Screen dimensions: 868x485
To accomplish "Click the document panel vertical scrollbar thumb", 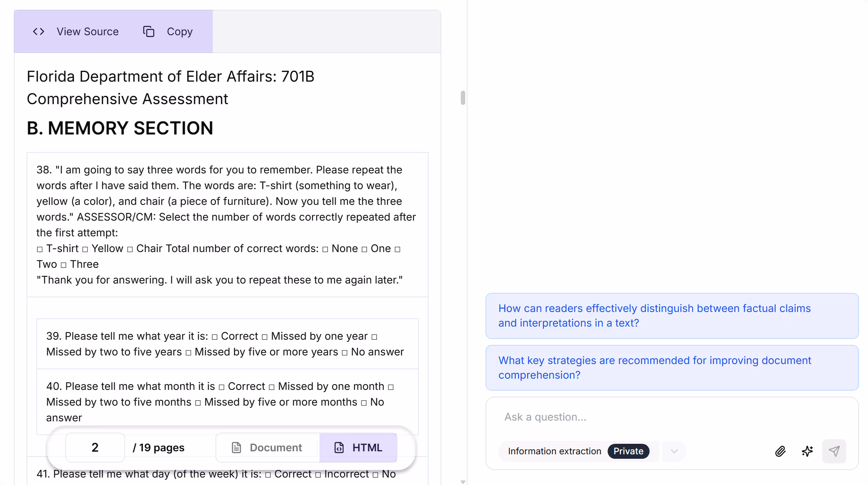I will point(463,98).
